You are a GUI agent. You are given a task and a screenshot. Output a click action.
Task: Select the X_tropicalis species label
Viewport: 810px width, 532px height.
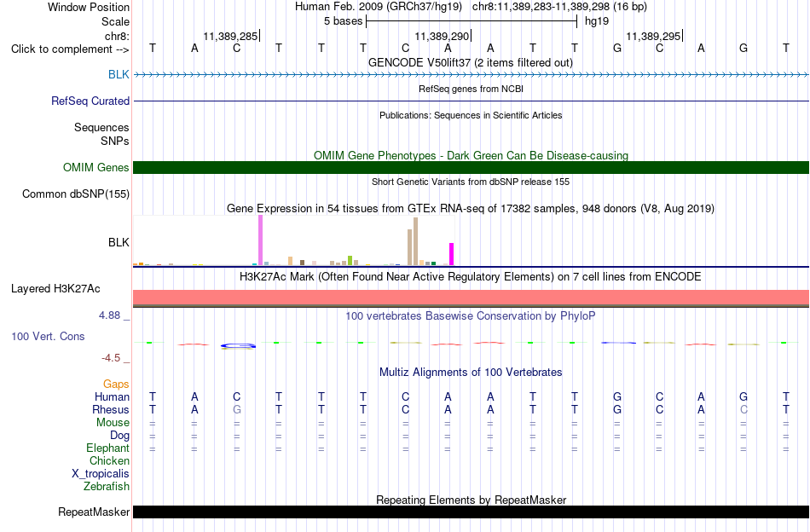point(101,474)
